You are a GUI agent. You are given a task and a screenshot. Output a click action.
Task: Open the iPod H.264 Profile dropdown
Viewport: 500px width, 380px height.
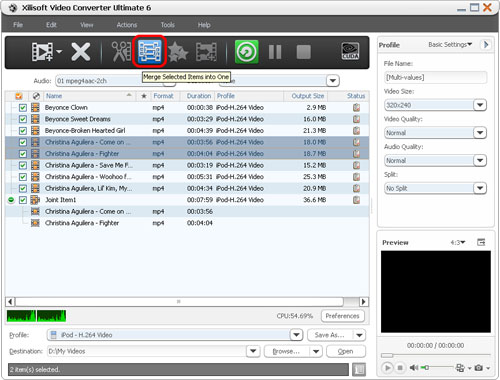(296, 335)
